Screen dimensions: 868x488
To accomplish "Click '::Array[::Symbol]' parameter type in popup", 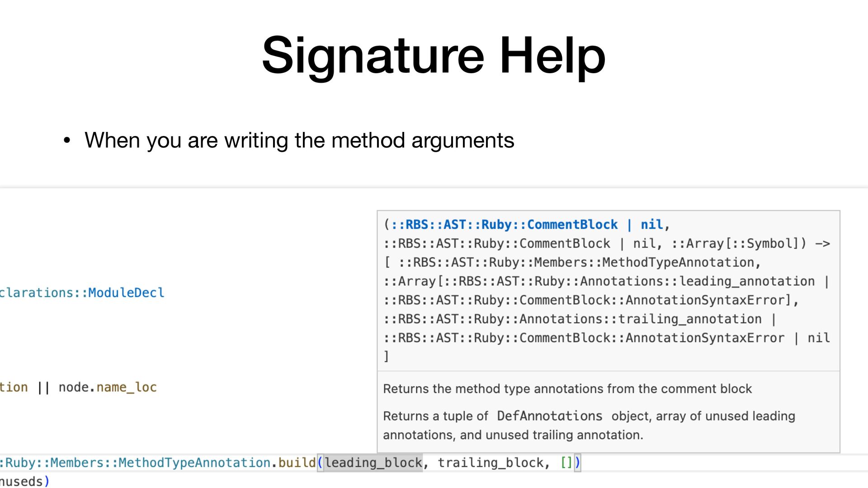I will coord(735,244).
